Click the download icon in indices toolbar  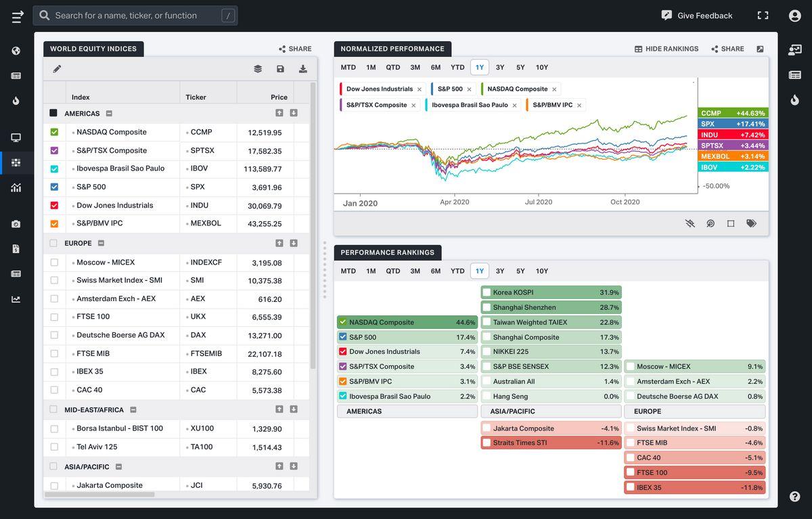click(302, 68)
